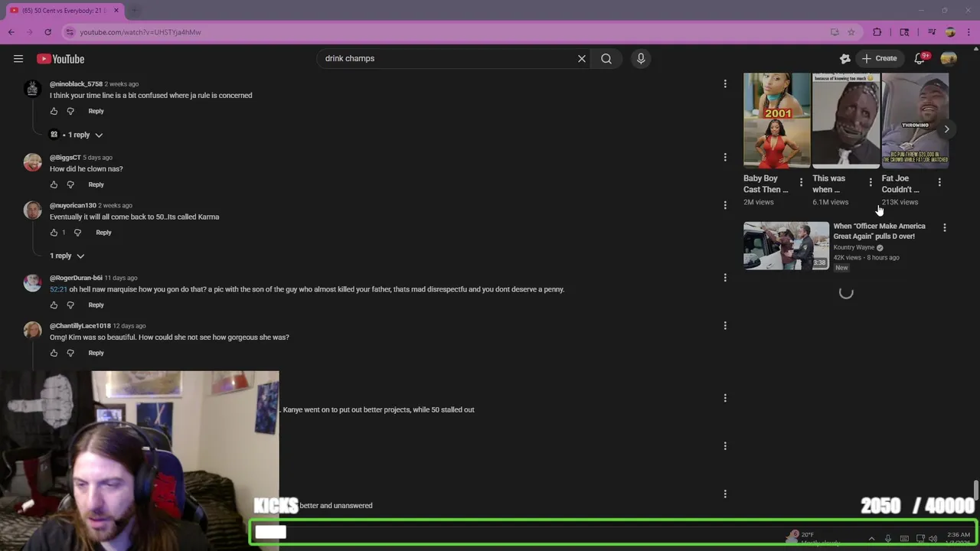The height and width of the screenshot is (551, 980).
Task: Advance shorts shelf with next arrow
Action: point(946,129)
